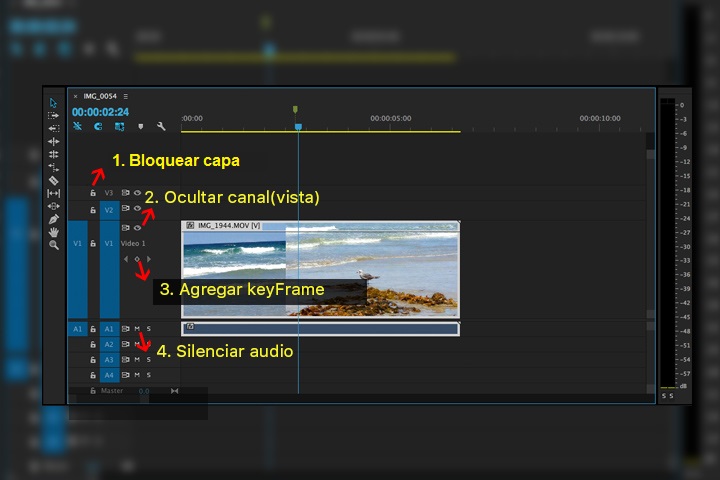720x480 pixels.
Task: Solo audio track A4
Action: coord(148,375)
